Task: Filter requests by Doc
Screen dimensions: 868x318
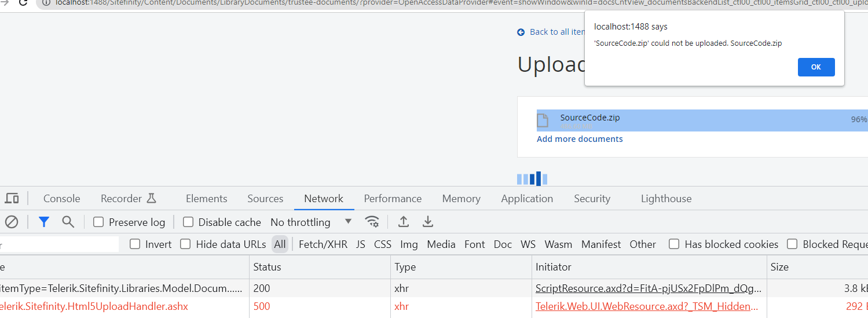Action: click(x=503, y=244)
